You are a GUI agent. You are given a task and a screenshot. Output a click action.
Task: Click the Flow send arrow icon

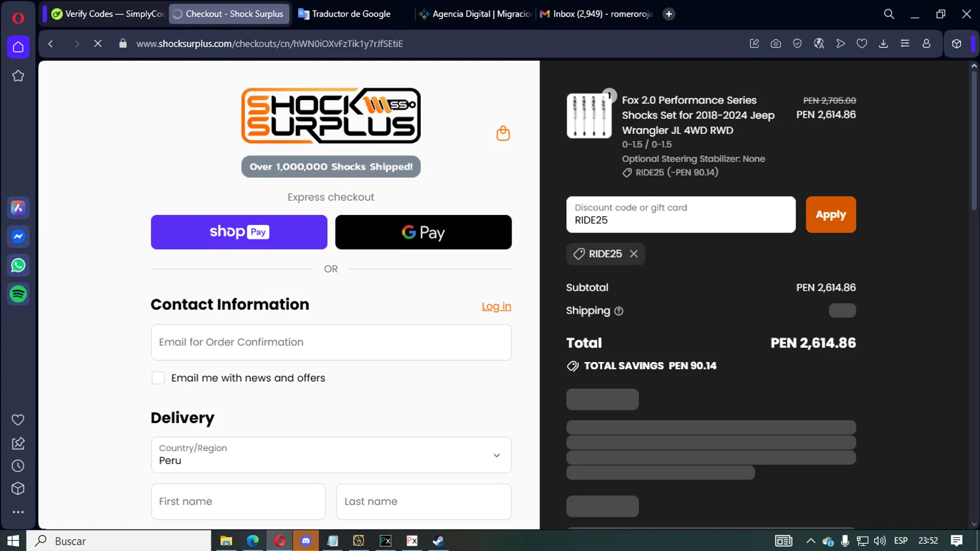pyautogui.click(x=840, y=44)
